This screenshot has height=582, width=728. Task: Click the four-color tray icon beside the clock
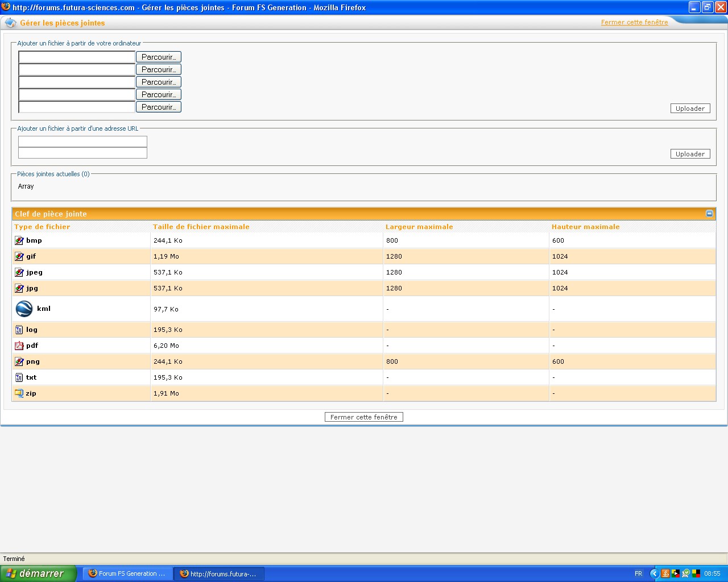(696, 573)
